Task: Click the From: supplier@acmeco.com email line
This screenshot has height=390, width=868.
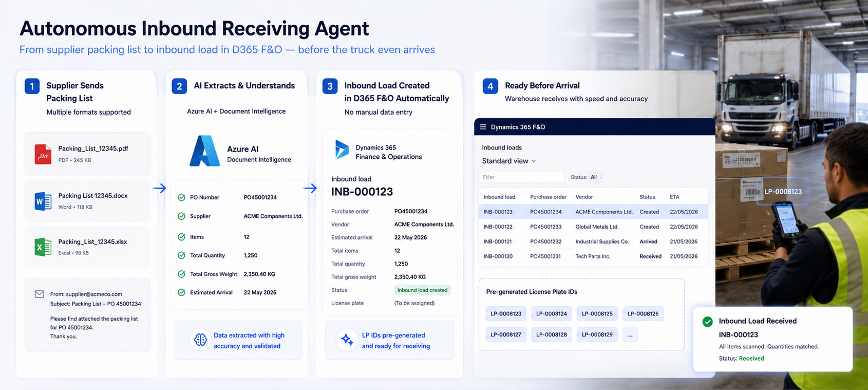Action: tap(86, 294)
